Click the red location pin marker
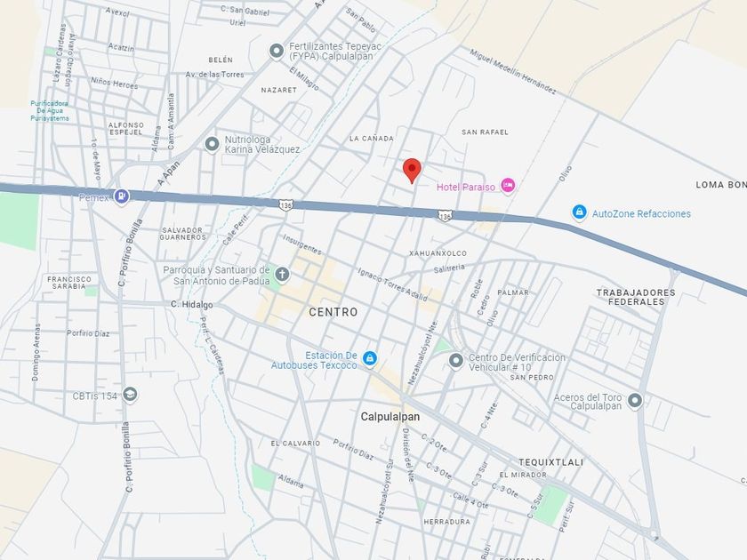The width and height of the screenshot is (747, 560). 412,171
